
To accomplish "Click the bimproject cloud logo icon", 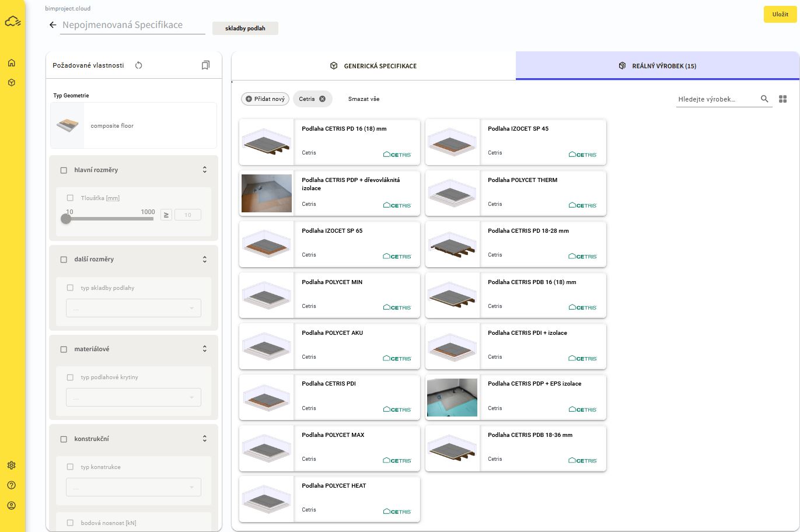I will [x=12, y=22].
